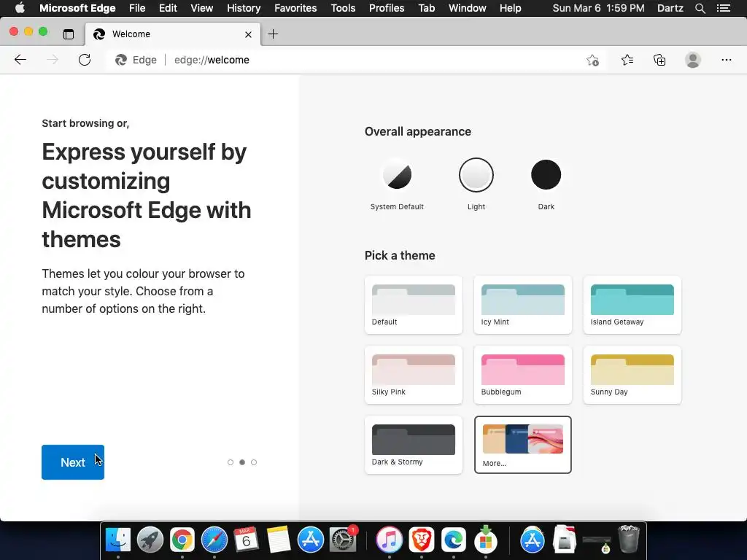Open a new tab with plus
The height and width of the screenshot is (560, 747).
coord(273,34)
